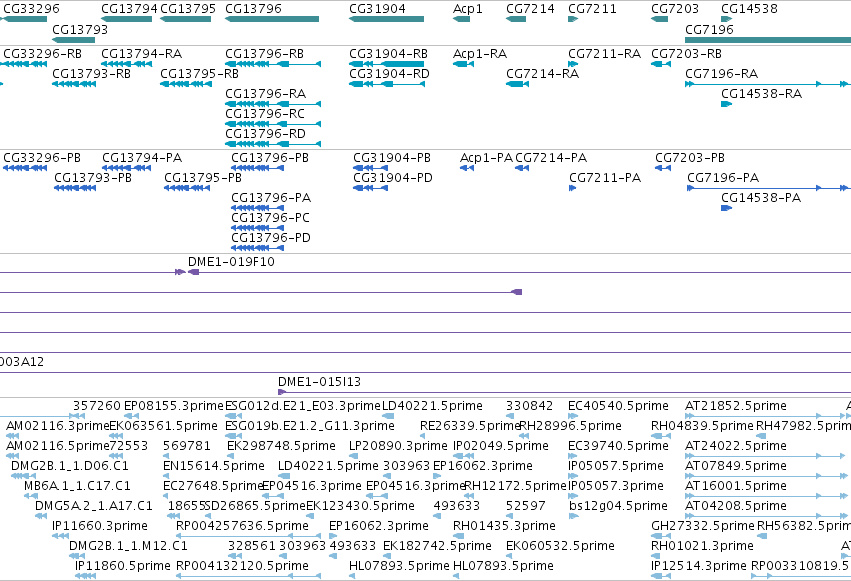The width and height of the screenshot is (851, 581).
Task: Open the CG13794-PA protein label
Action: 142,158
